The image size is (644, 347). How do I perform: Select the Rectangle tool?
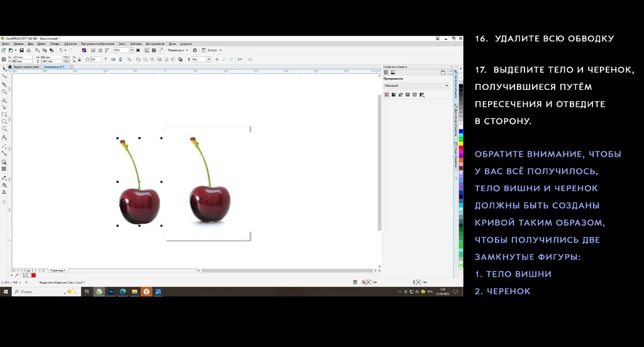(x=4, y=114)
